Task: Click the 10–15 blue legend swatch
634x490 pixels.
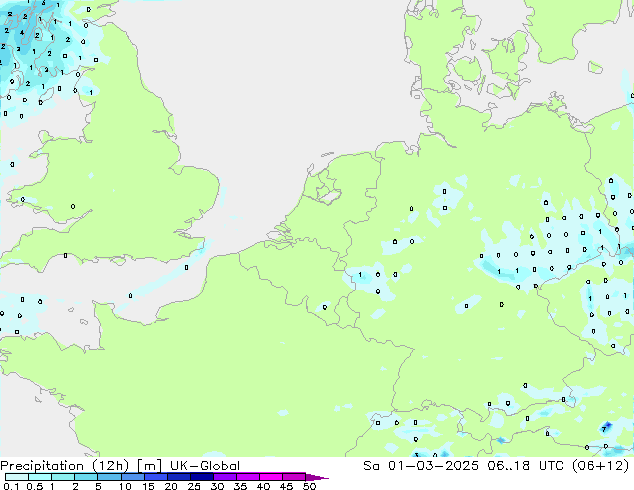Action: click(x=132, y=477)
